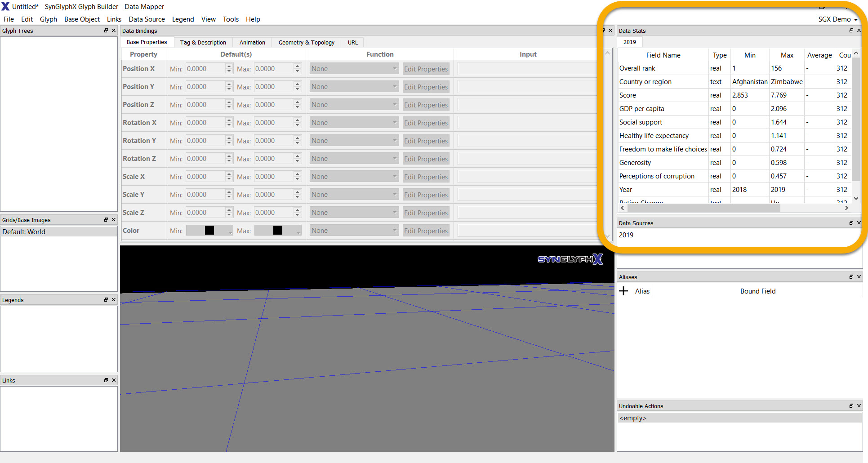Select Default: World in Grids/Base Images
Image resolution: width=868 pixels, height=463 pixels.
click(59, 232)
